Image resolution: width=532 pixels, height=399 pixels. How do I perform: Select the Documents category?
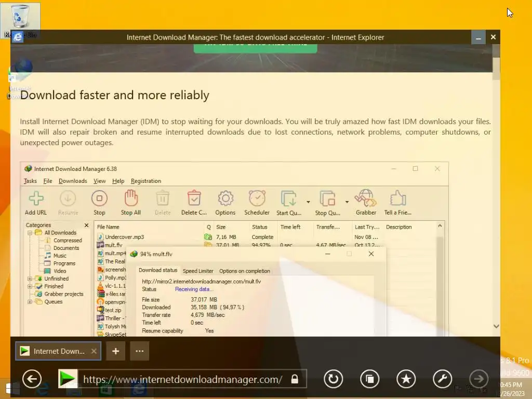[x=62, y=248]
